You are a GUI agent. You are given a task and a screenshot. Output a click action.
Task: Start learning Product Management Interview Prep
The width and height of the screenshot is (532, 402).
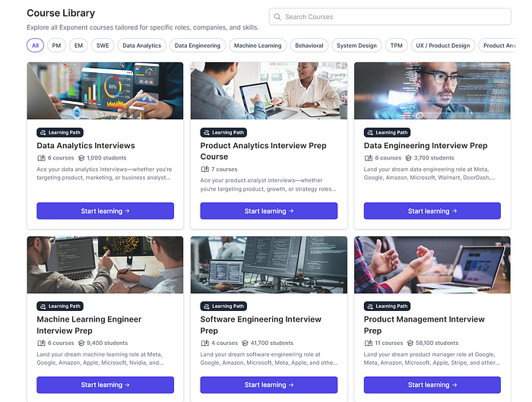432,385
